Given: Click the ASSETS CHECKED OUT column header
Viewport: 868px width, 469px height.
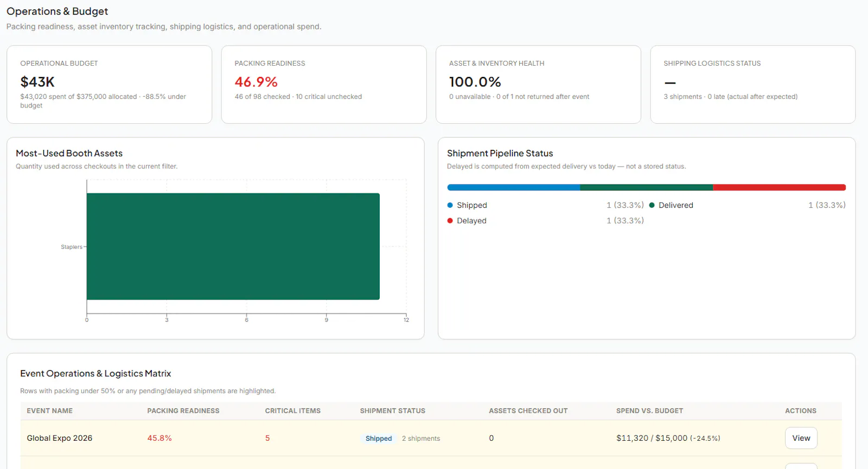Looking at the screenshot, I should 528,411.
